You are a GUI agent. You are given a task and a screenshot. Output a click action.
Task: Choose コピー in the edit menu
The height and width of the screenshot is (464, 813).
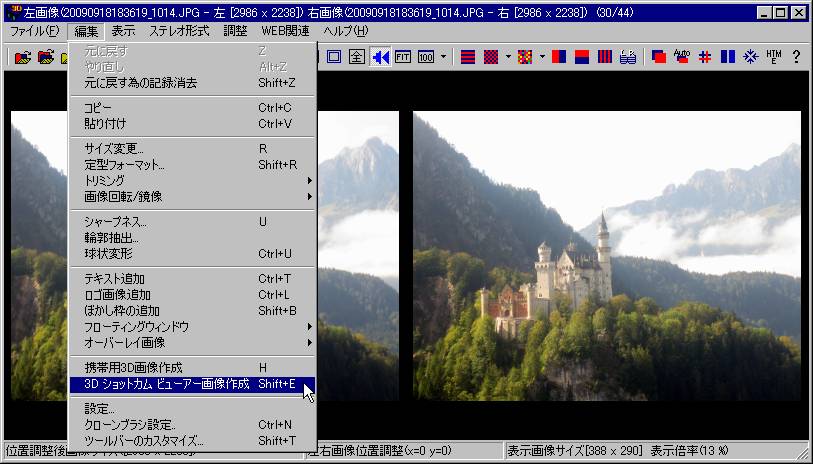coord(193,107)
